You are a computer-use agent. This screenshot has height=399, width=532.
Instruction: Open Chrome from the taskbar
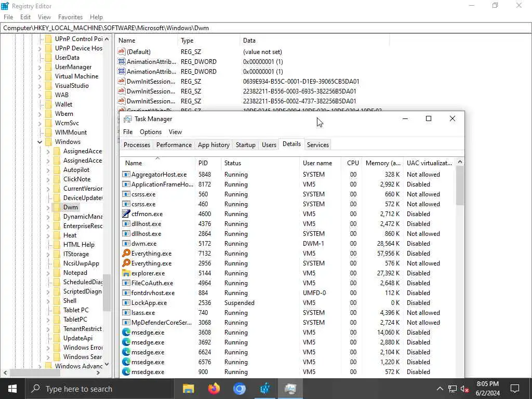[239, 389]
